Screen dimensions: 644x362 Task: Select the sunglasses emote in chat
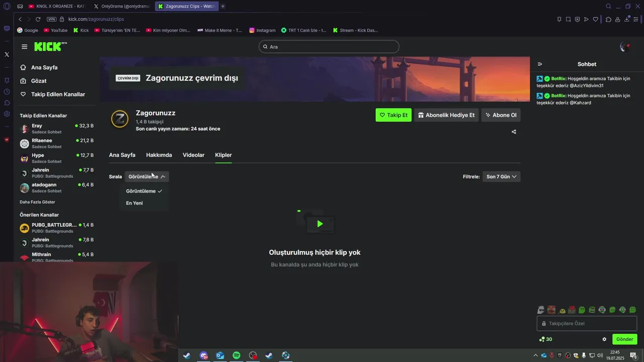point(541,310)
